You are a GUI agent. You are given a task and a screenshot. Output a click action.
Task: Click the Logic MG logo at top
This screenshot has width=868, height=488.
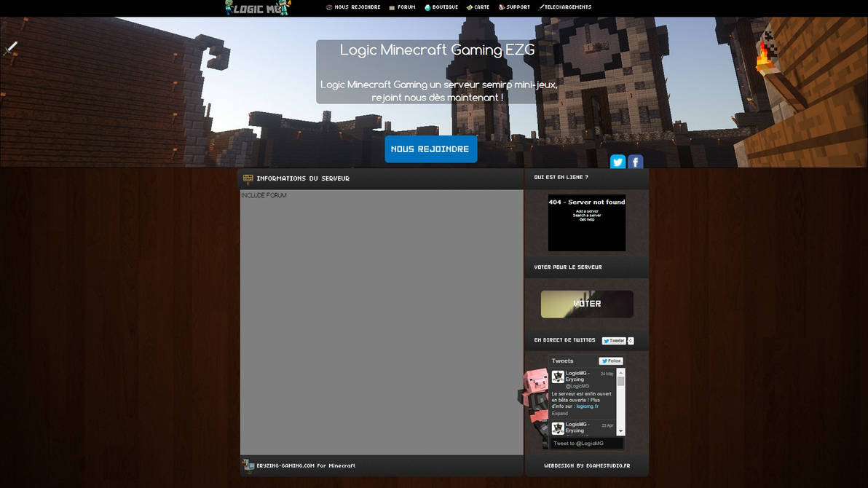pos(258,7)
